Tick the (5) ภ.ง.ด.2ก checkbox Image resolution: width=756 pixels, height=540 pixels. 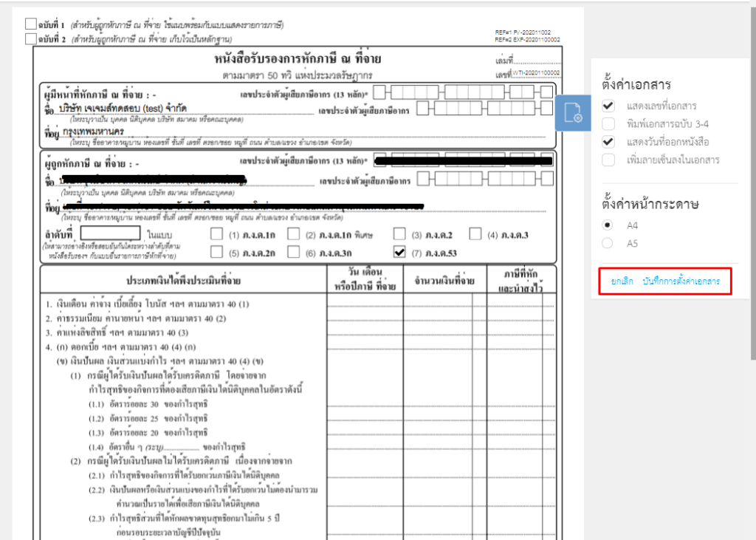click(x=216, y=251)
